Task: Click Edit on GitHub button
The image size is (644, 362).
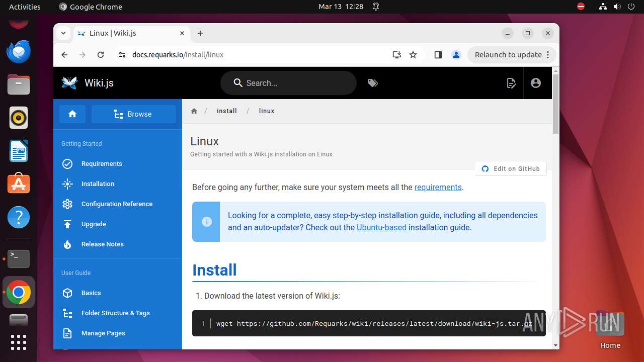Action: [511, 169]
